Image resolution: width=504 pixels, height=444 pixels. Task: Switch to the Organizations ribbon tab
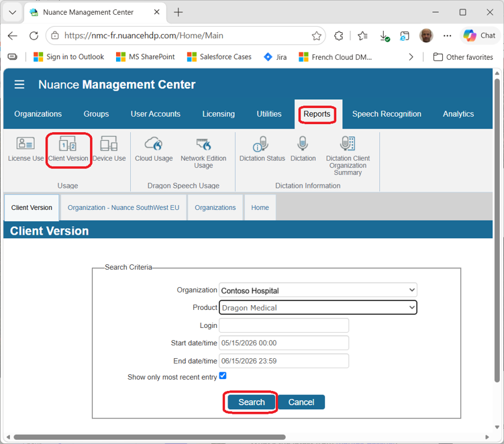tap(38, 114)
